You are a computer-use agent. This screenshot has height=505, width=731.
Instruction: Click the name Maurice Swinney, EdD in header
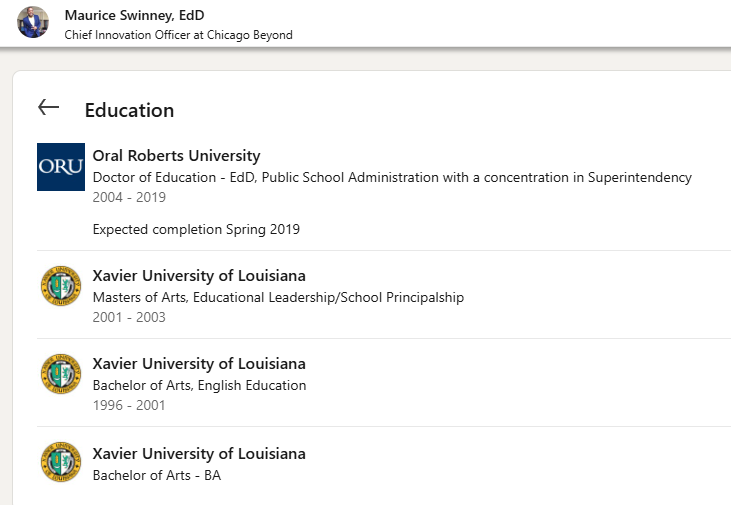point(134,15)
